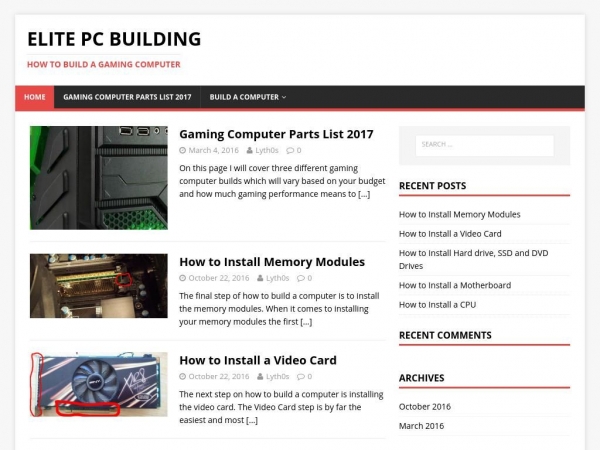Click the 0 comment count on Gaming Parts List post
Screen dimensions: 600x450
click(299, 150)
